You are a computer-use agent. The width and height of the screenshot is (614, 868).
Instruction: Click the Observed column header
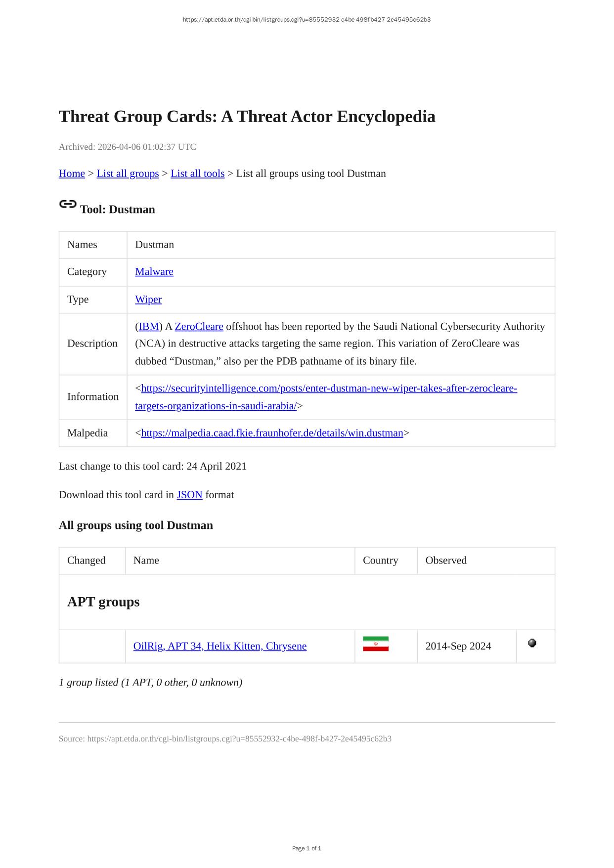[x=445, y=560]
